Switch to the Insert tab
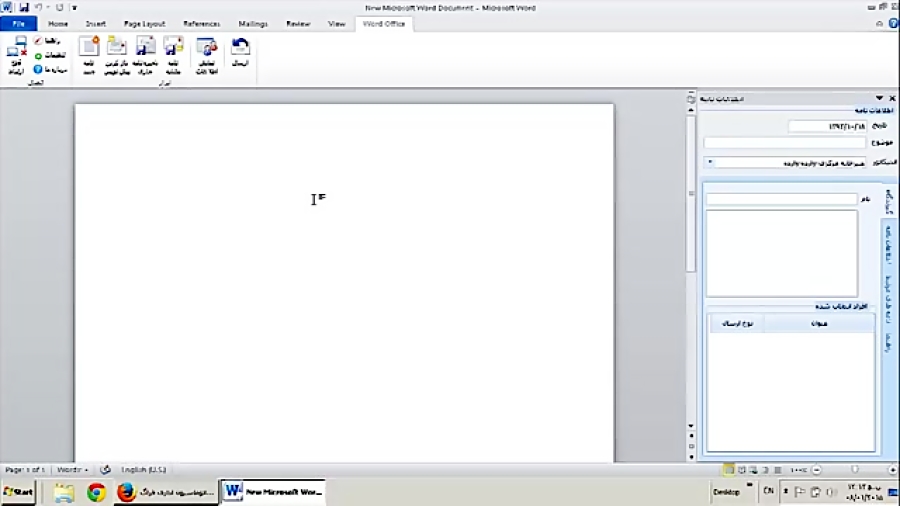This screenshot has height=506, width=900. tap(95, 24)
